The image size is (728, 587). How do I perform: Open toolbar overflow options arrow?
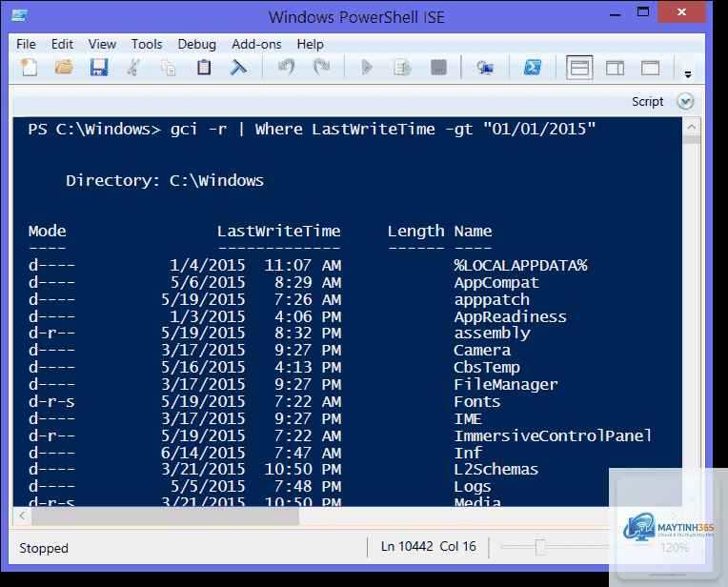coord(688,73)
